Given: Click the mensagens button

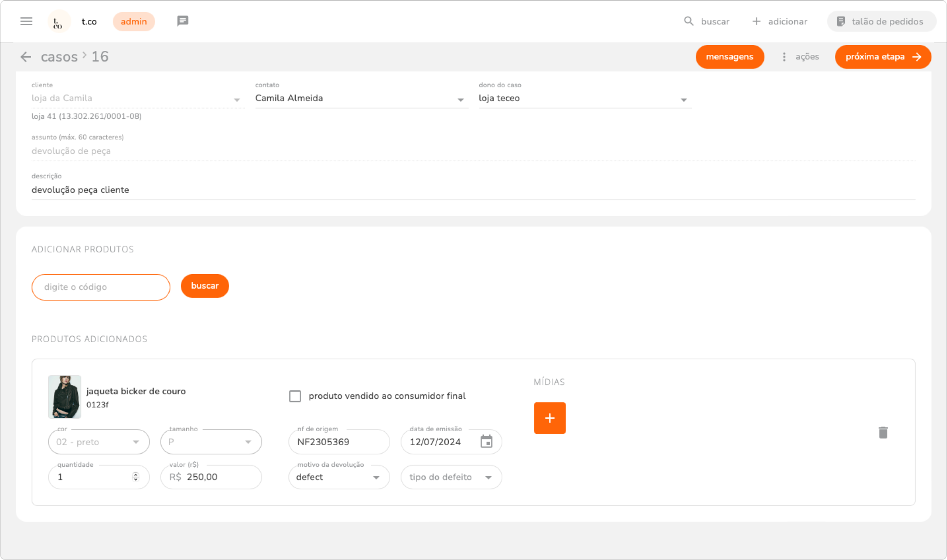Looking at the screenshot, I should tap(729, 57).
